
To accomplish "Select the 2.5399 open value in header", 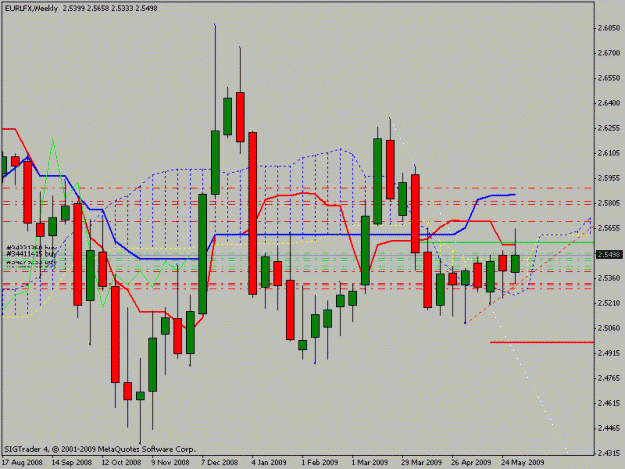I will pos(73,8).
